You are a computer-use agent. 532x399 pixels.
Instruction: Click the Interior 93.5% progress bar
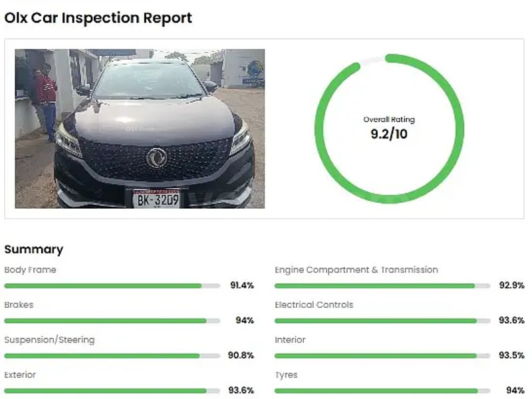coord(382,356)
